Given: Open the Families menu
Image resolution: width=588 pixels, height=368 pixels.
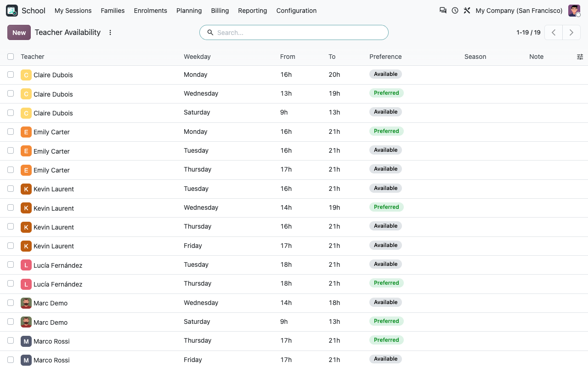Looking at the screenshot, I should pos(113,11).
